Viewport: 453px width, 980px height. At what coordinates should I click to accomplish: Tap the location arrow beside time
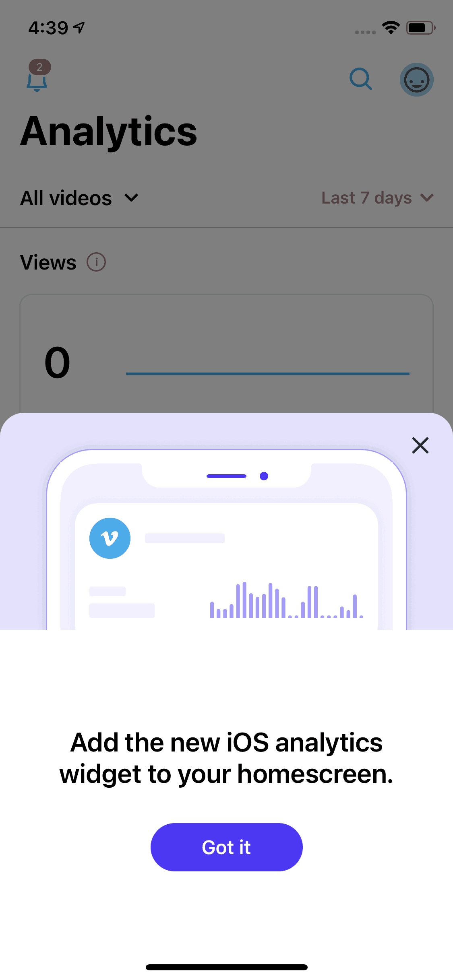[79, 28]
